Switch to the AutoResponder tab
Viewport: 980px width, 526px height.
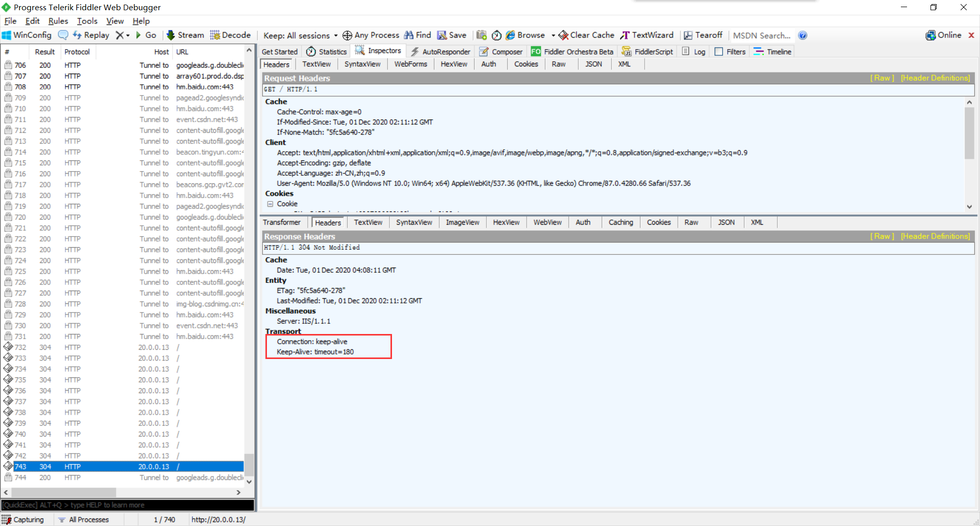tap(440, 52)
